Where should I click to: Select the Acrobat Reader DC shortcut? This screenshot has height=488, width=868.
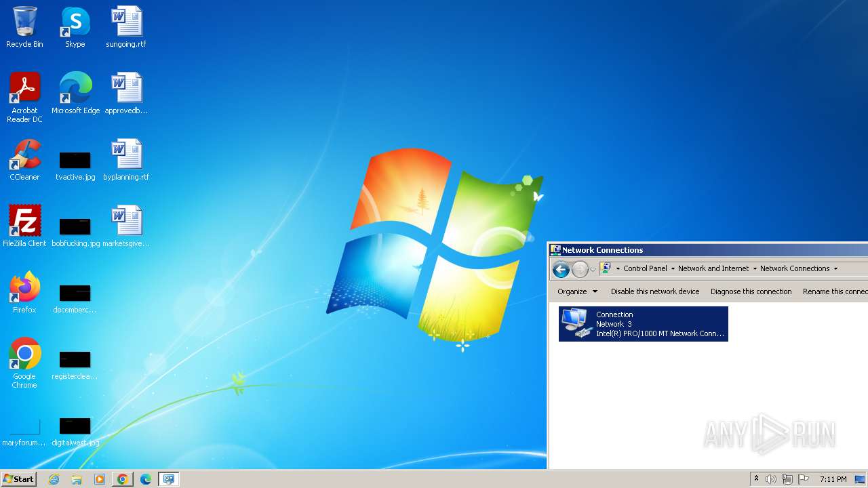click(24, 98)
